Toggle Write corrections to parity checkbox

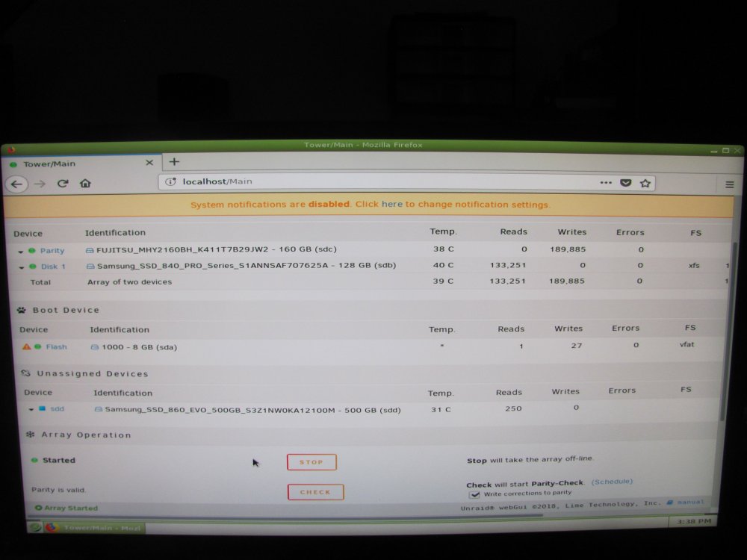point(474,495)
